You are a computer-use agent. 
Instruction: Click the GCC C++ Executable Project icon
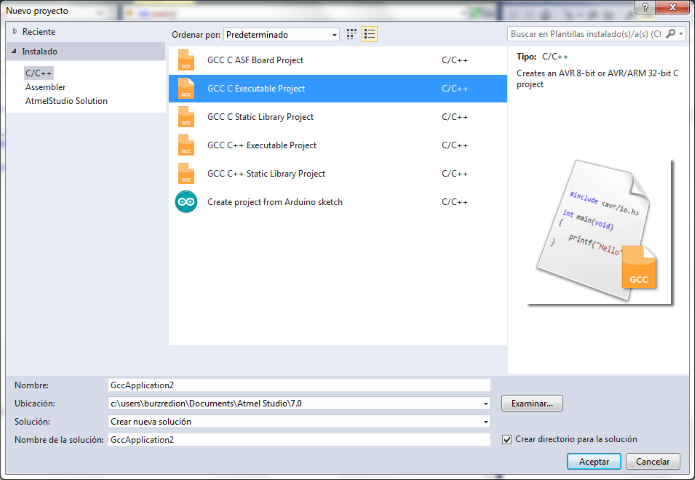(x=186, y=145)
